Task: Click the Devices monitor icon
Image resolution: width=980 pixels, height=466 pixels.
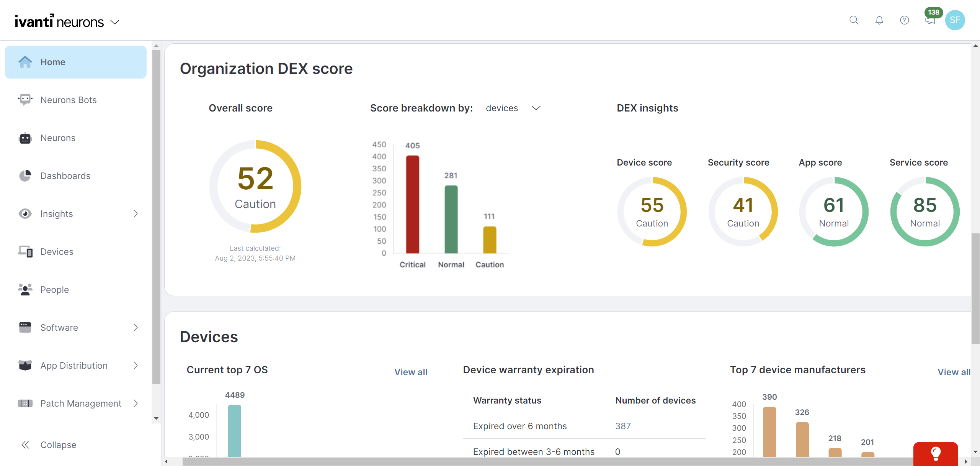Action: coord(25,252)
